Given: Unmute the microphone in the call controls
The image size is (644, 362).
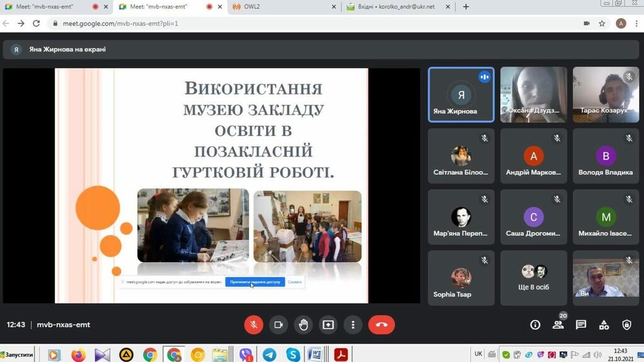Looking at the screenshot, I should tap(253, 325).
